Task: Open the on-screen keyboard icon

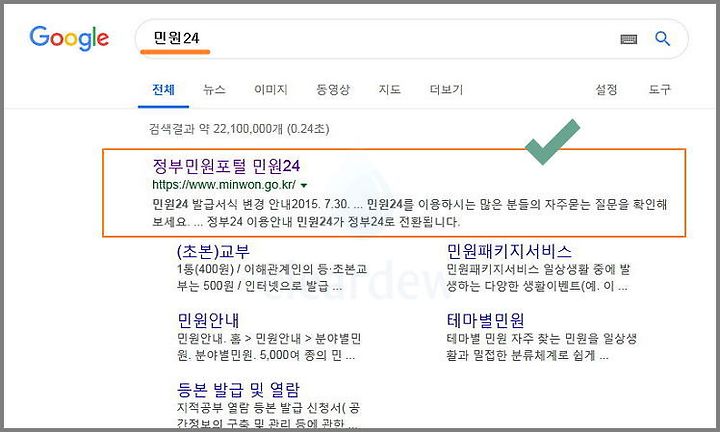Action: [x=629, y=39]
